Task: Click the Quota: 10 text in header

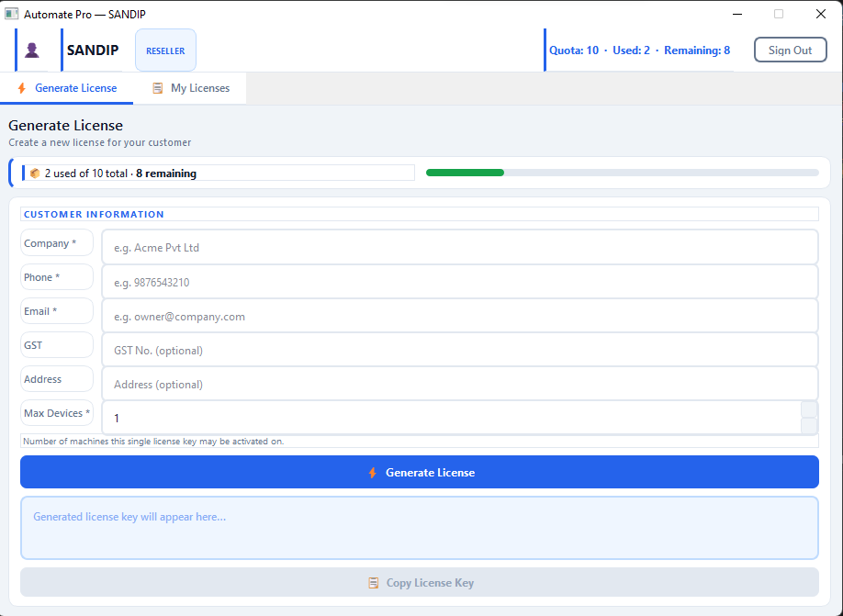Action: [574, 50]
